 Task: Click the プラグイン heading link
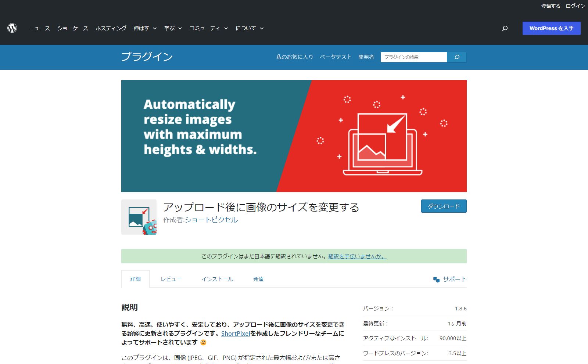tap(147, 57)
